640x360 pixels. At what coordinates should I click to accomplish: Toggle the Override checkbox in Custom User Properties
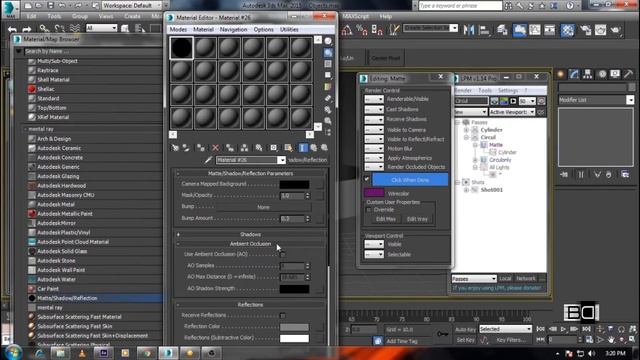(369, 210)
